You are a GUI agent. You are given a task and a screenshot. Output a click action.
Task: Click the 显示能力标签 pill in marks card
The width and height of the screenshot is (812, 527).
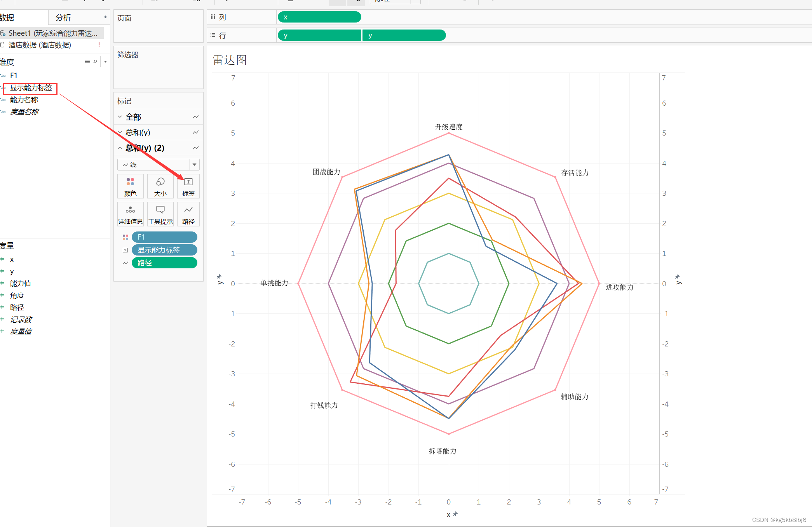[x=164, y=250]
